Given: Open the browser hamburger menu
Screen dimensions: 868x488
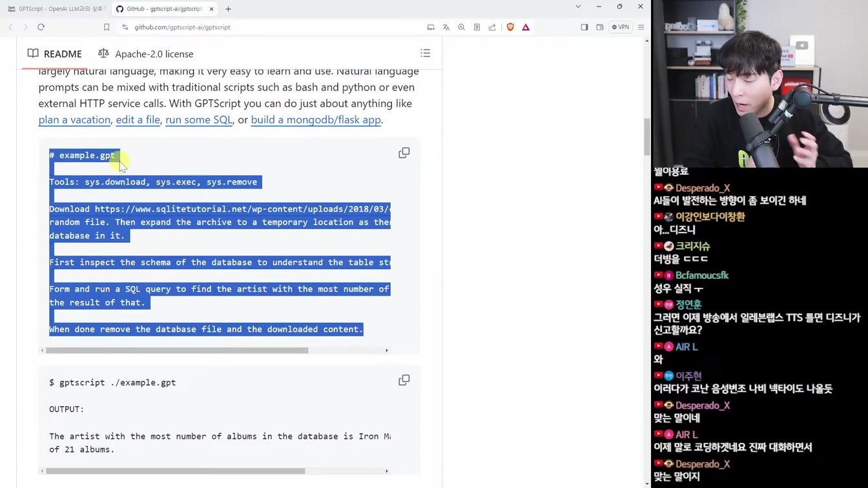Looking at the screenshot, I should point(641,27).
